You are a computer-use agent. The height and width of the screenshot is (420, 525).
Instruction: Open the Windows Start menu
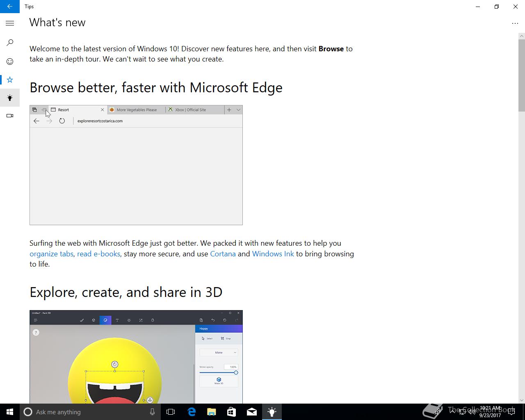coord(10,412)
